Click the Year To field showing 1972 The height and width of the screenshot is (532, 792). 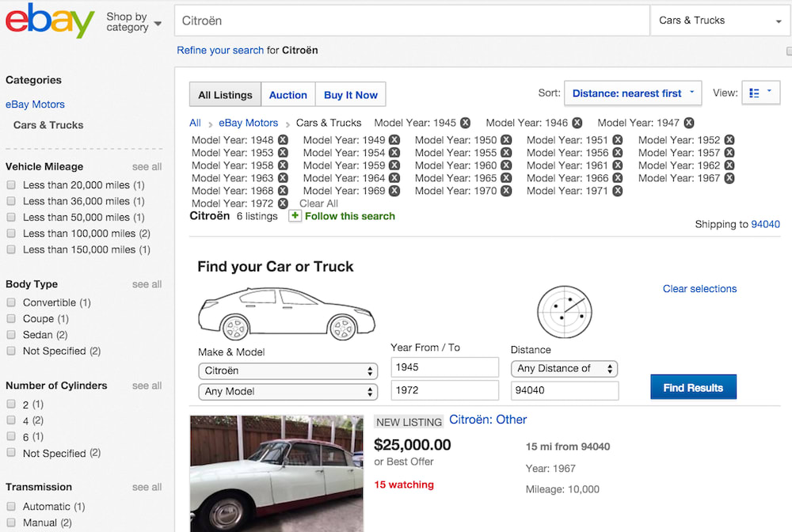(445, 390)
